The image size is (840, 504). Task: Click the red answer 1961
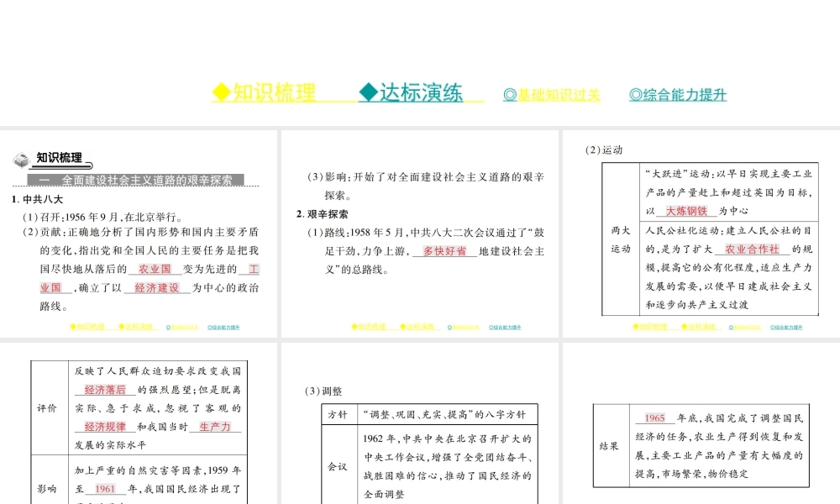(105, 489)
